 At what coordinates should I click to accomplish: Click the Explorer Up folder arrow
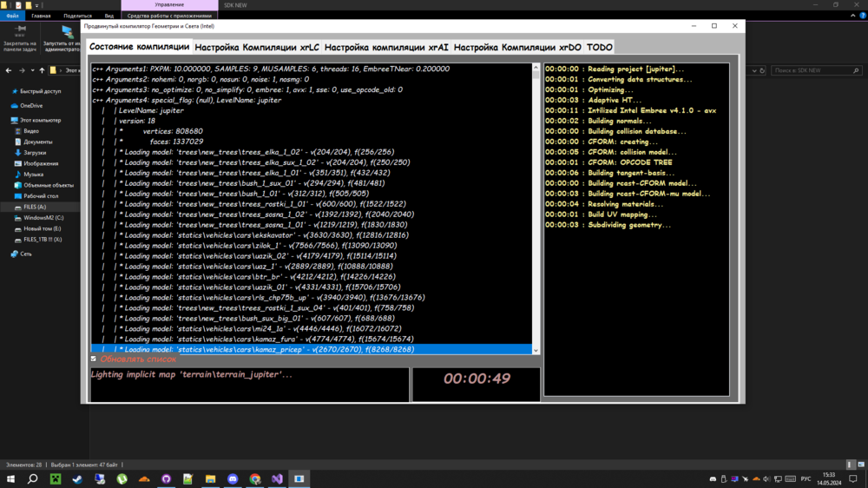(40, 70)
